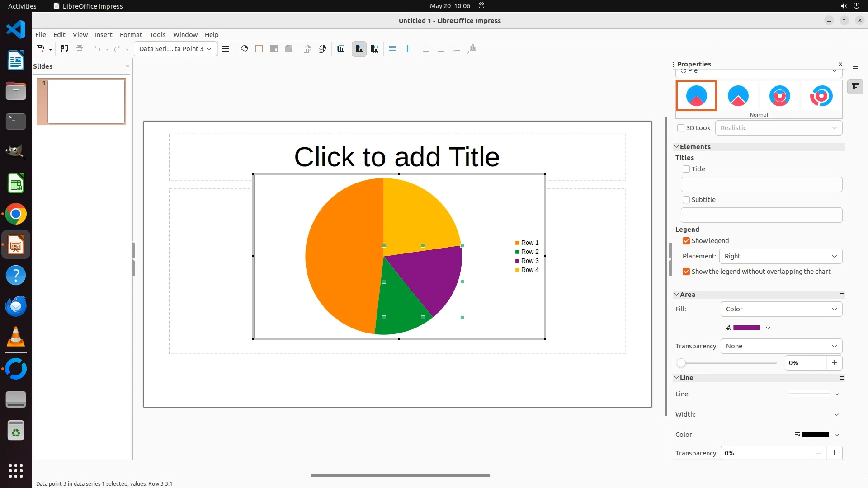Toggle Horizontal Grids toolbar icon

point(393,49)
